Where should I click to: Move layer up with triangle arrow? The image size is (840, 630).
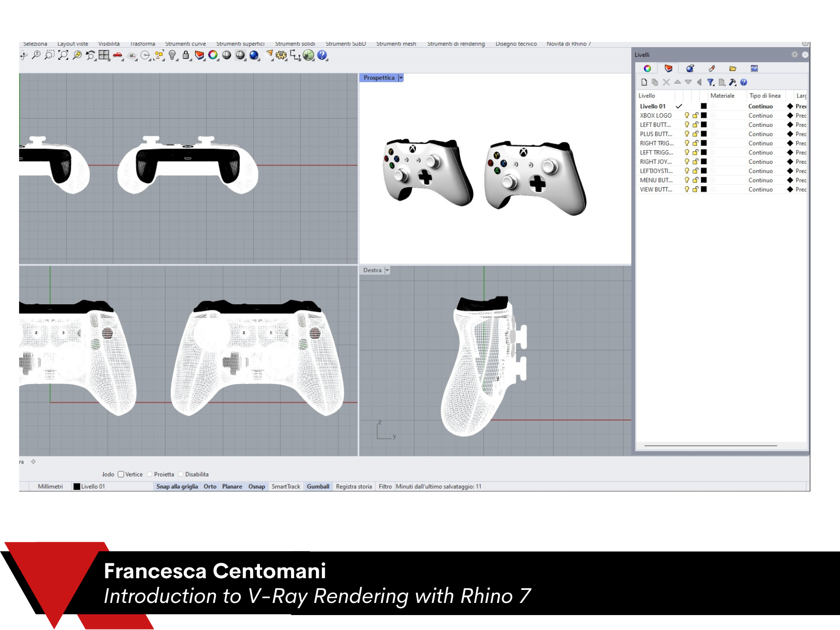coord(677,82)
